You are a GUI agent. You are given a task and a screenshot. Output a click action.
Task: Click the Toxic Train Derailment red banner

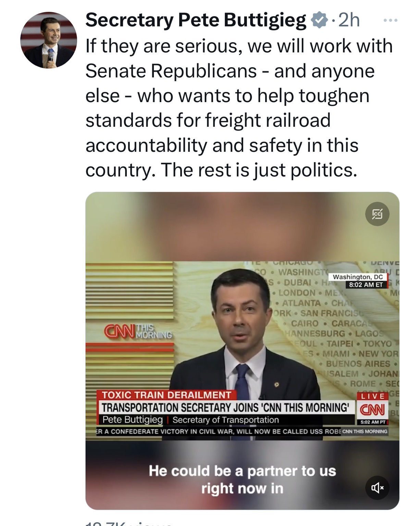166,395
